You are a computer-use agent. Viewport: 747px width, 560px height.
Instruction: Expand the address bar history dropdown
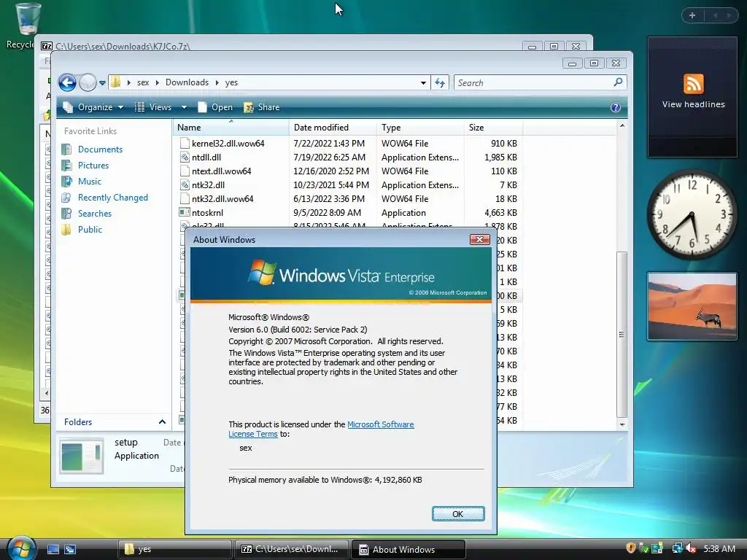click(x=423, y=83)
